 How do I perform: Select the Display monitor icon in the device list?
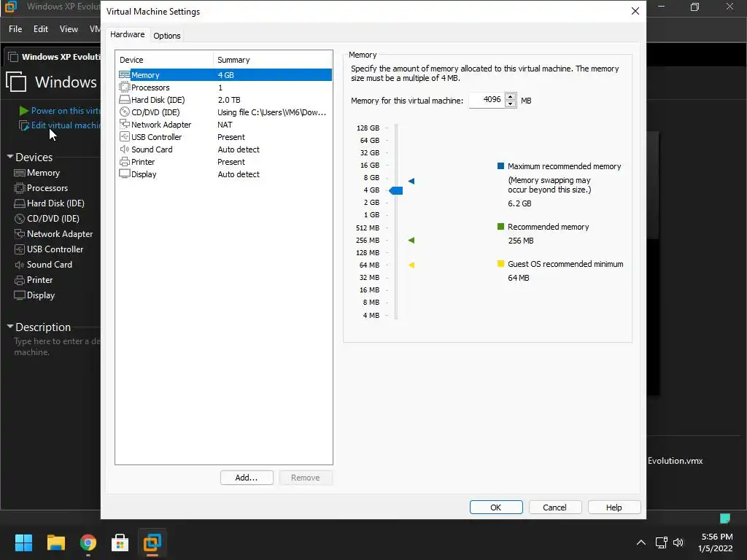124,174
